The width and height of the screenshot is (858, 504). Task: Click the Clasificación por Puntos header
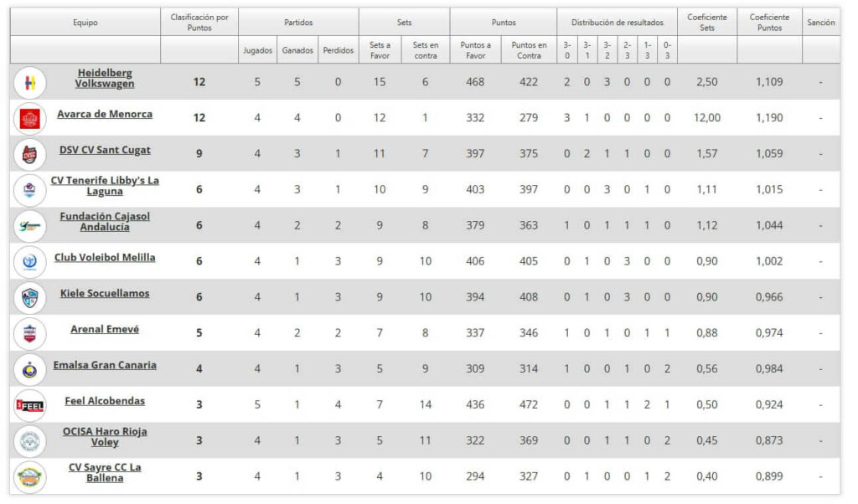click(x=199, y=23)
